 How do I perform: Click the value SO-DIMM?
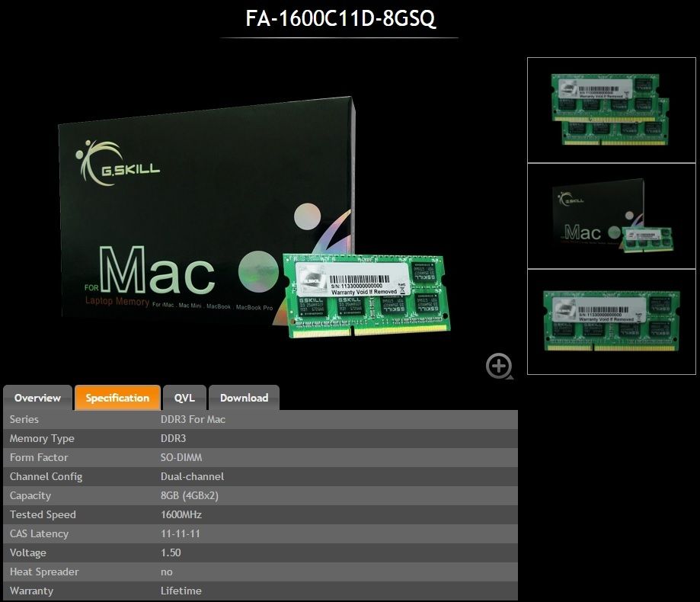click(x=181, y=458)
